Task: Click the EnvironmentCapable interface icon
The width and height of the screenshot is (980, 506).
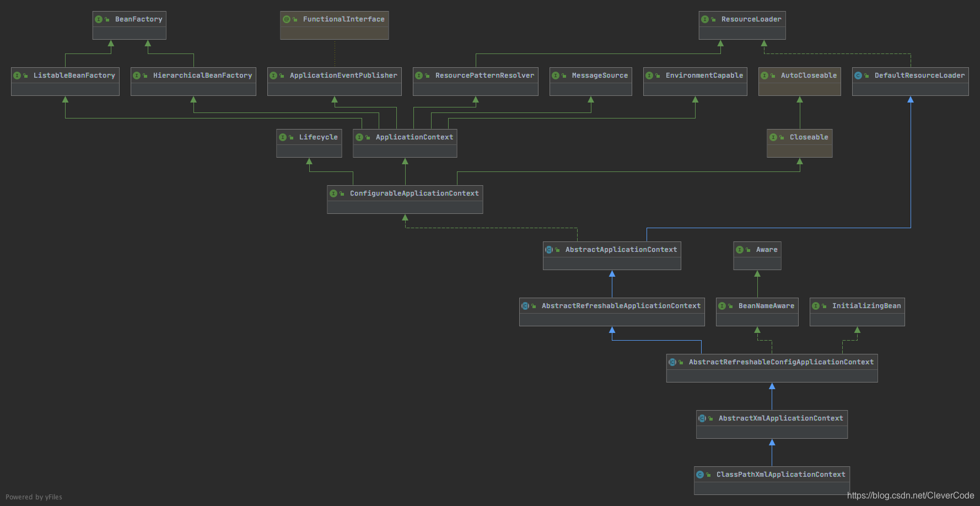Action: click(x=649, y=76)
